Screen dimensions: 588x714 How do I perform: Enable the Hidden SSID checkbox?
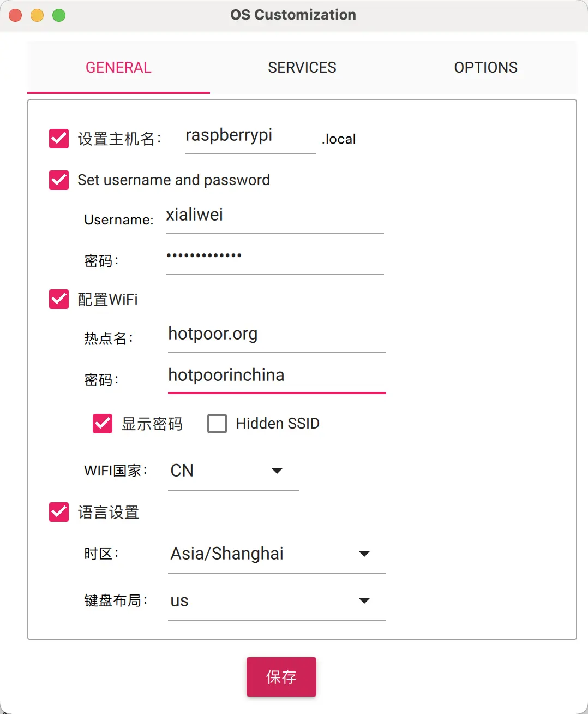click(217, 423)
